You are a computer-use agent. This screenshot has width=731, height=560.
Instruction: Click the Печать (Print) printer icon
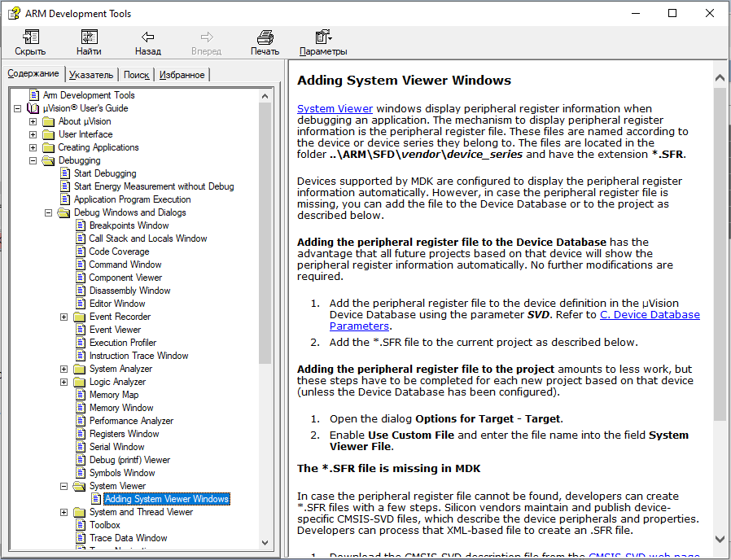coord(265,37)
